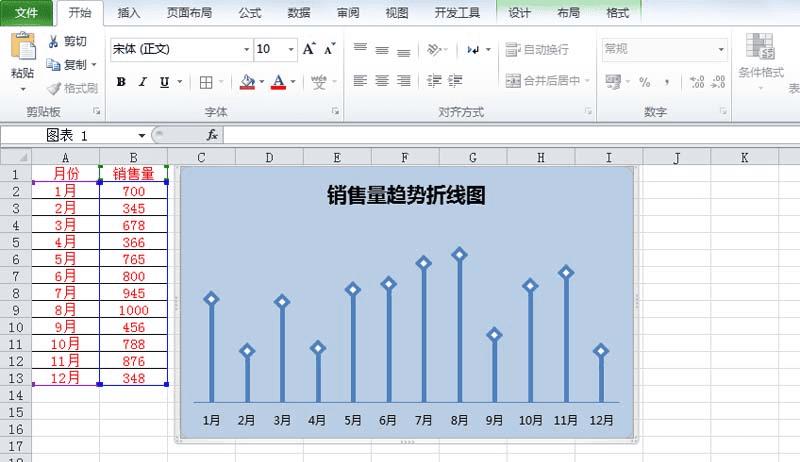800x462 pixels.
Task: Click Merge and Center (合并后居中)
Action: click(x=543, y=81)
